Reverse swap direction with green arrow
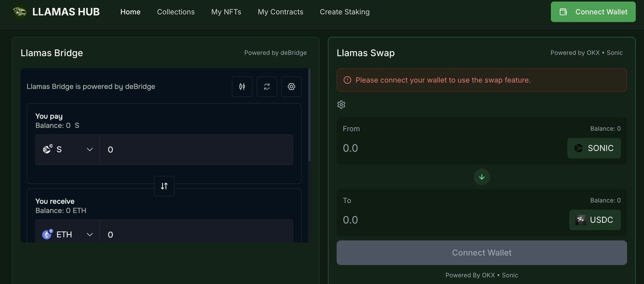Image resolution: width=644 pixels, height=284 pixels. [x=481, y=177]
